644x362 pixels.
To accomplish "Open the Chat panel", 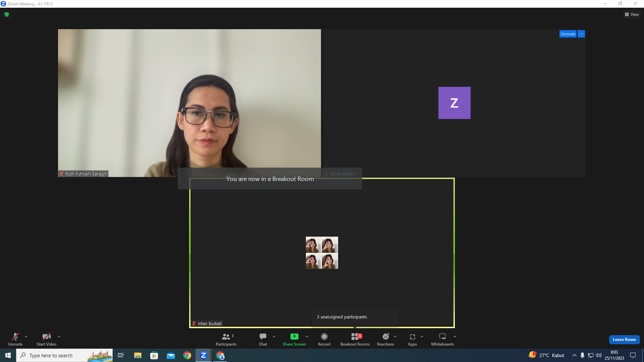I will coord(263,339).
